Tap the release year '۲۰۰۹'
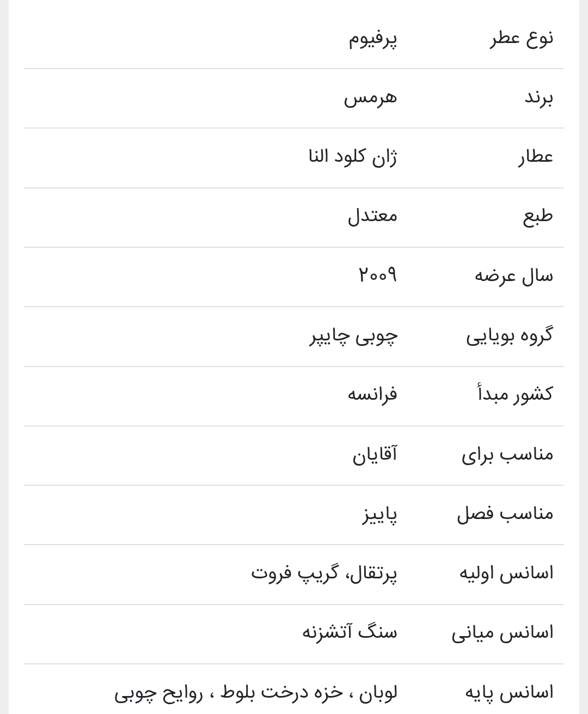The image size is (588, 714). 377,275
